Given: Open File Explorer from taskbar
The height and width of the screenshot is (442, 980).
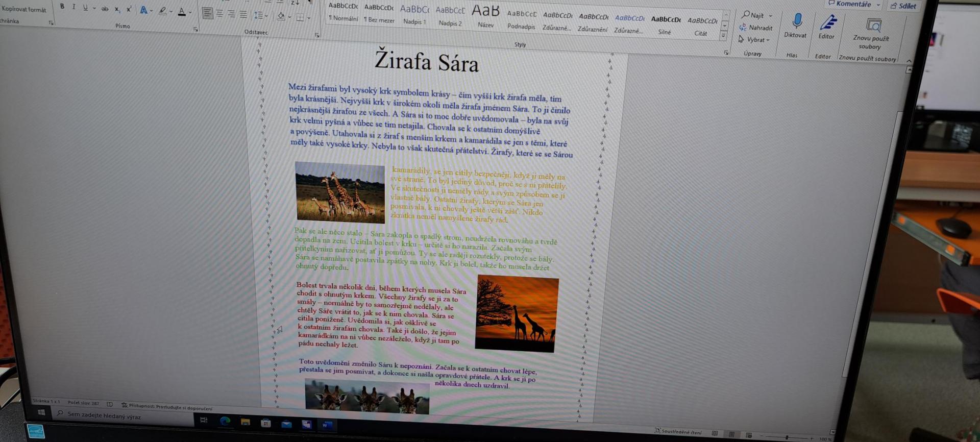Looking at the screenshot, I should (x=246, y=422).
